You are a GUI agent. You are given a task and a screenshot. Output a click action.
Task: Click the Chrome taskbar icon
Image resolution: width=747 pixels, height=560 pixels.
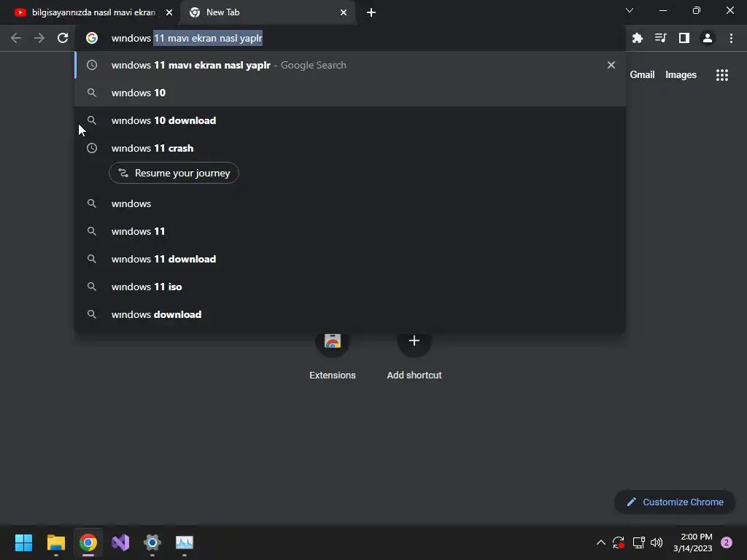88,542
